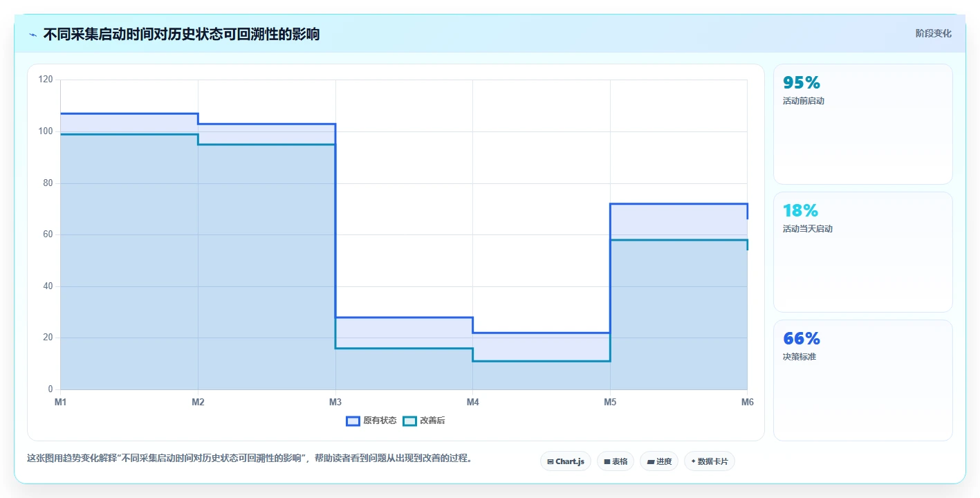Click the 活动当天启动 caption text
Viewport: 980px width, 498px height.
807,229
